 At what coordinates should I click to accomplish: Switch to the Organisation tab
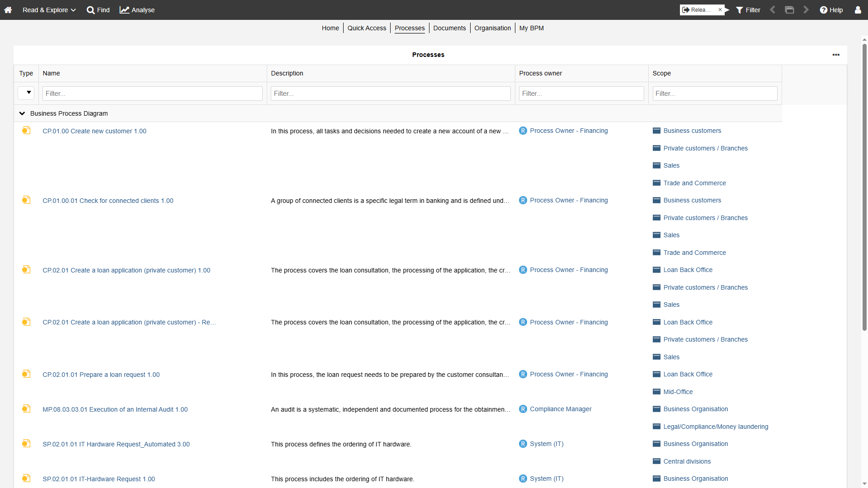(x=492, y=28)
